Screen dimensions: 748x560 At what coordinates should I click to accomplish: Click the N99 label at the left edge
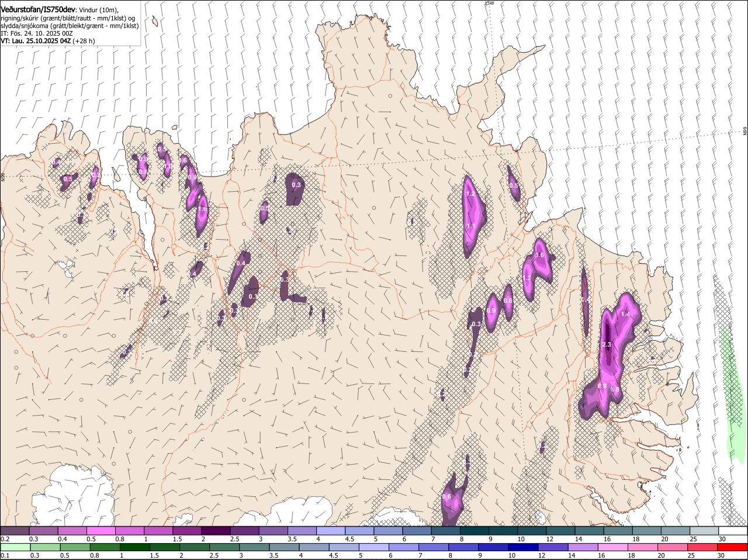click(3, 176)
